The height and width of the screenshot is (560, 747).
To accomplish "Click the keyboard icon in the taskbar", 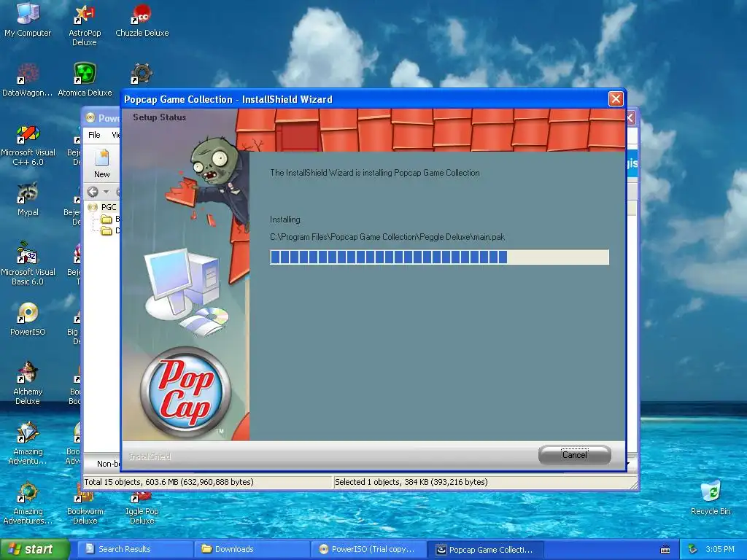I will pyautogui.click(x=665, y=550).
